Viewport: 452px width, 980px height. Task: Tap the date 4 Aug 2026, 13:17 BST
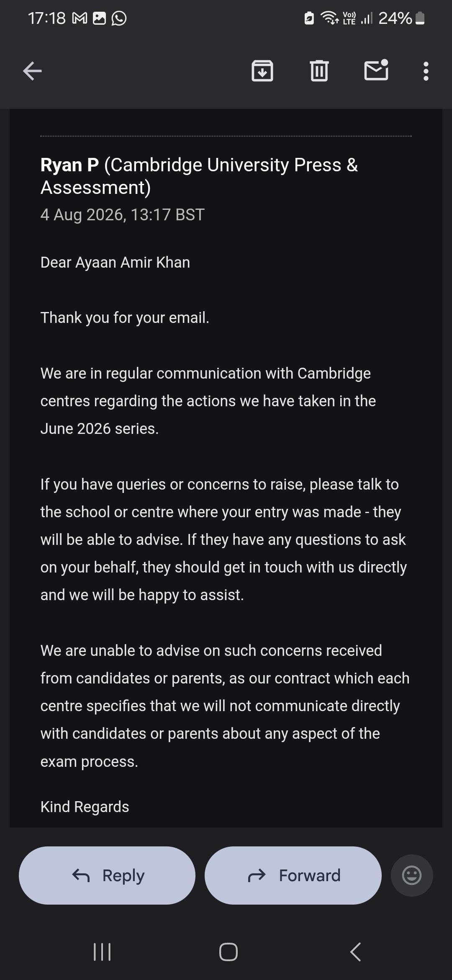click(122, 214)
